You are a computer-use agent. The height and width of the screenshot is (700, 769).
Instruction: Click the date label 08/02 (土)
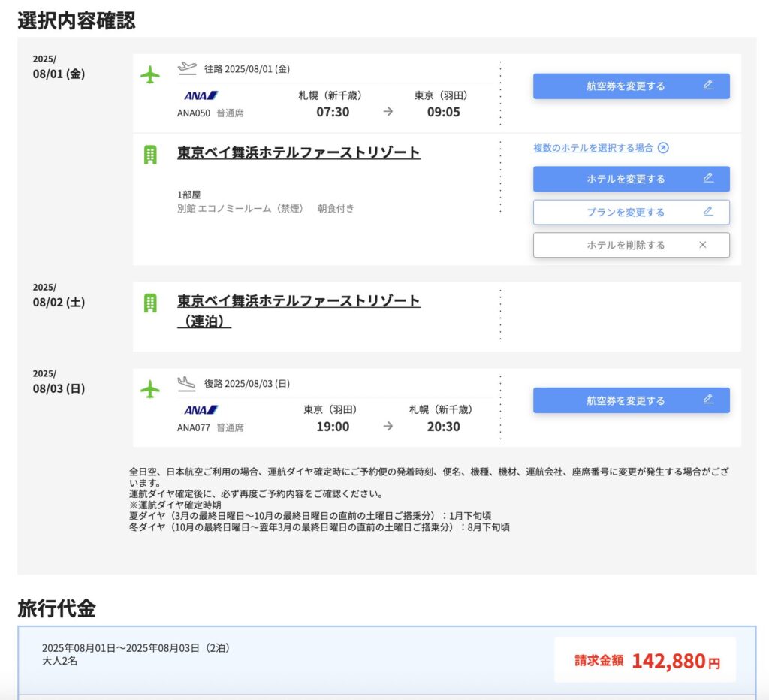[59, 303]
